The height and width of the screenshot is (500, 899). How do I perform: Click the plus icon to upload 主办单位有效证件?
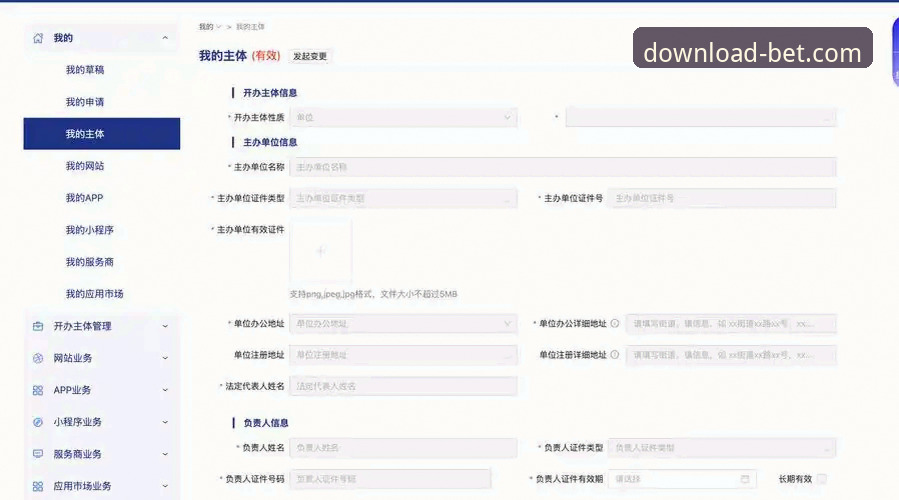(x=320, y=252)
